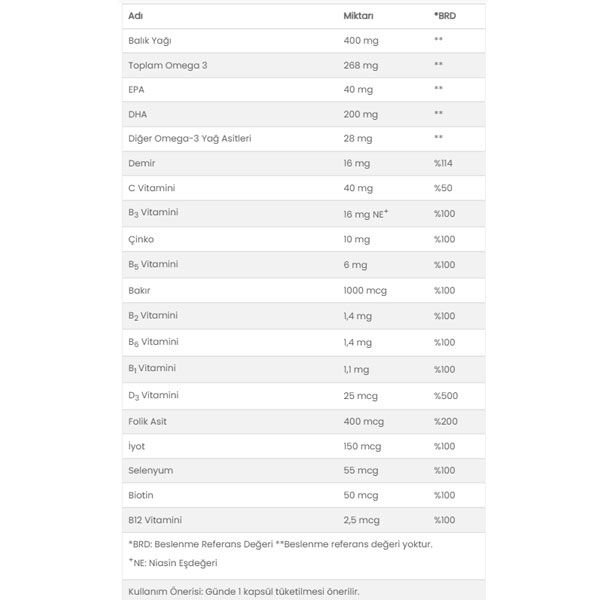
Task: Click the "*BRD" column header
Action: 444,16
